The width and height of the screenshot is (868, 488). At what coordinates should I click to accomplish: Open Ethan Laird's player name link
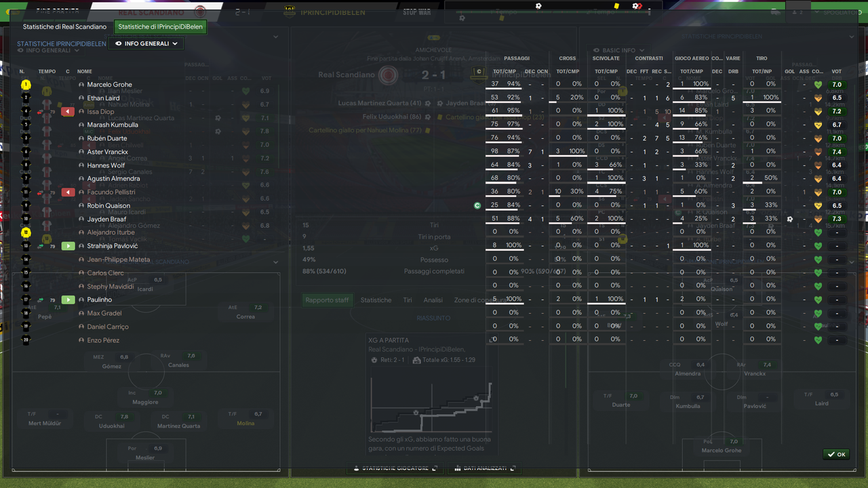click(x=103, y=98)
